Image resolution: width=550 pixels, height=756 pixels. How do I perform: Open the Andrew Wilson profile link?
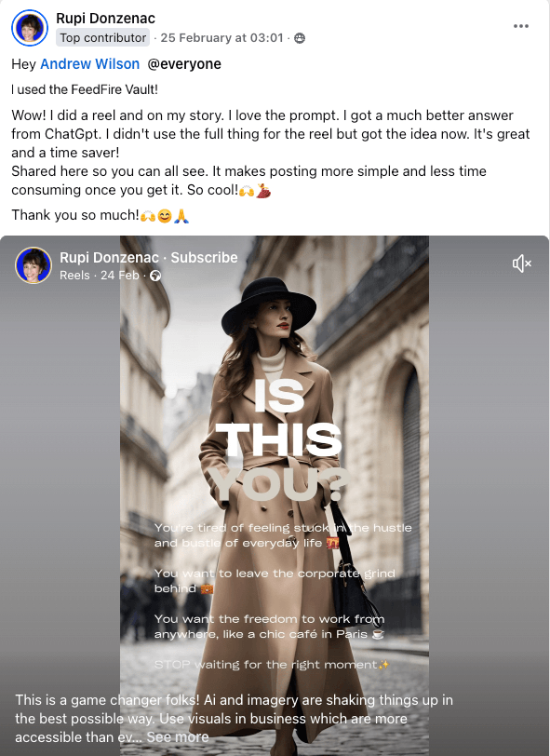pos(89,63)
